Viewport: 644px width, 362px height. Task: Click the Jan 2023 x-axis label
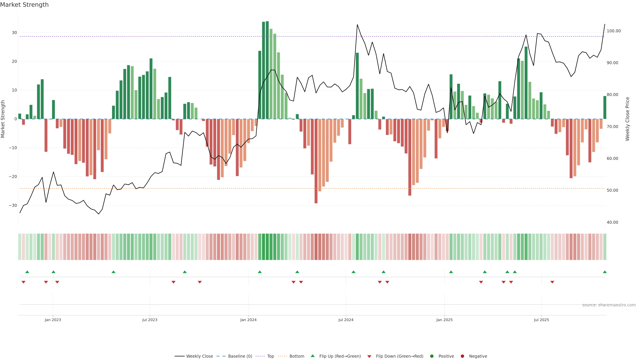pyautogui.click(x=53, y=320)
